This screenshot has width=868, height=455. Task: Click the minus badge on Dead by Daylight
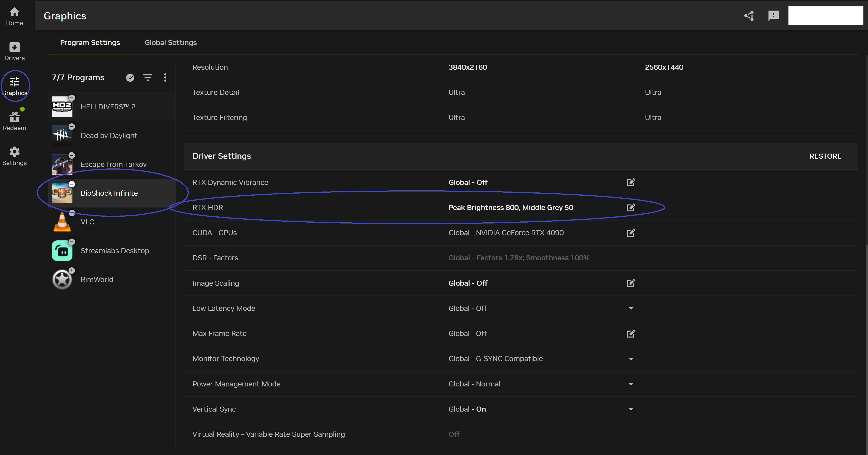click(x=72, y=126)
